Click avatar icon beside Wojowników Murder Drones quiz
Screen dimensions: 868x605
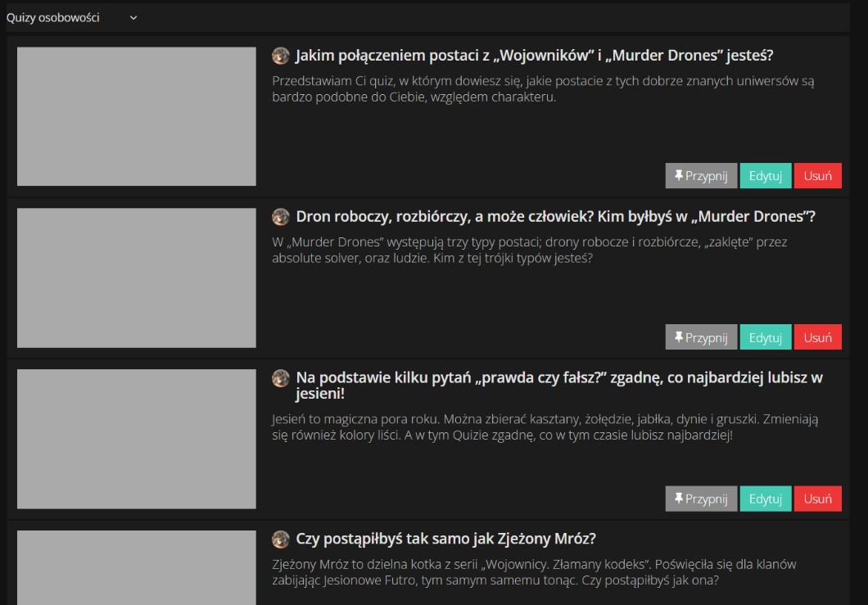(x=281, y=56)
